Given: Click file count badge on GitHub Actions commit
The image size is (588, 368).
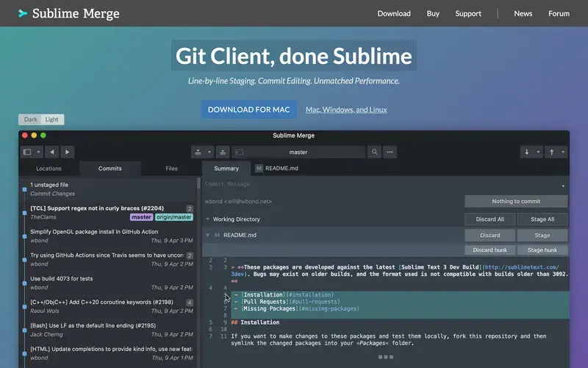Looking at the screenshot, I should 190,255.
